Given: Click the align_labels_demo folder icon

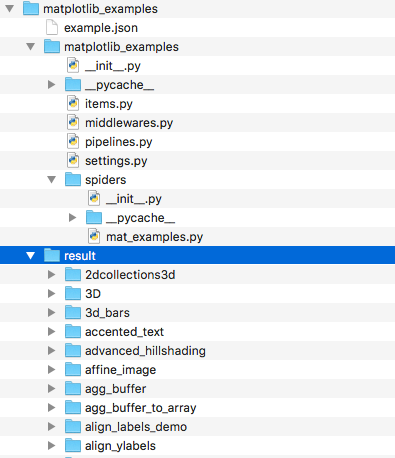Looking at the screenshot, I should [x=73, y=426].
